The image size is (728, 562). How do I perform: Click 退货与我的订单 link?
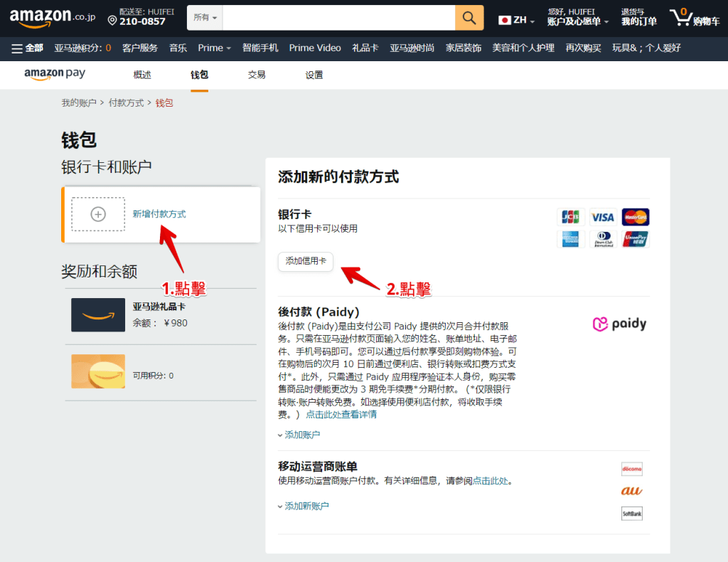pos(639,17)
